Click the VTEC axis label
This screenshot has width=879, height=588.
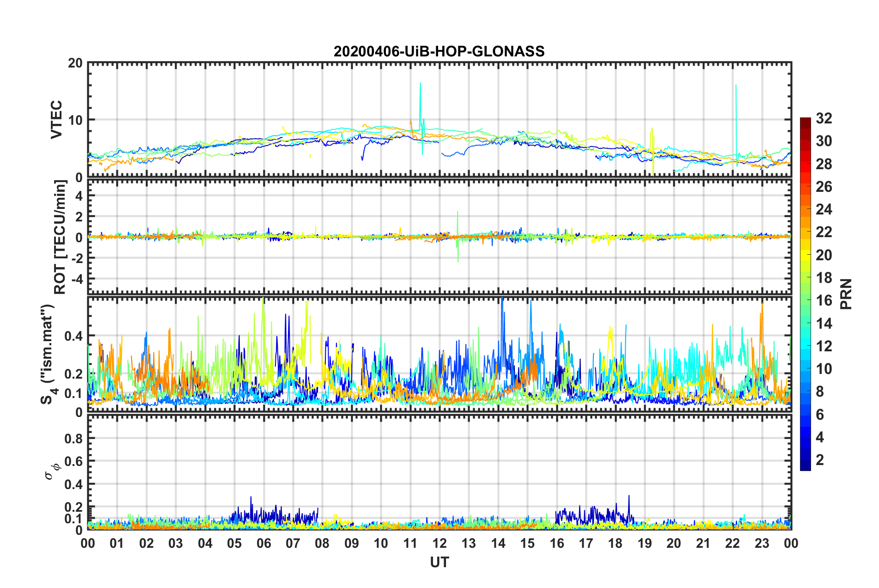pos(56,119)
